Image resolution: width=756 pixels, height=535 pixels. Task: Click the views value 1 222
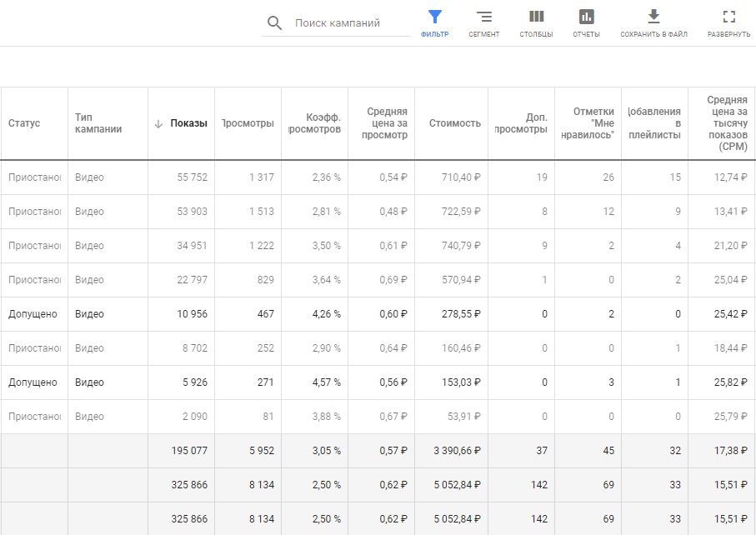[x=262, y=246]
